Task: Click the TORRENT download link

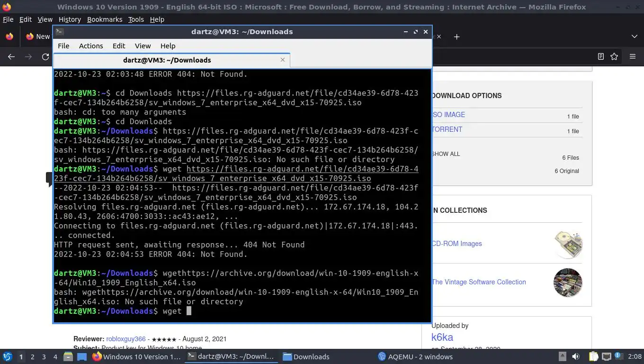Action: pyautogui.click(x=447, y=129)
